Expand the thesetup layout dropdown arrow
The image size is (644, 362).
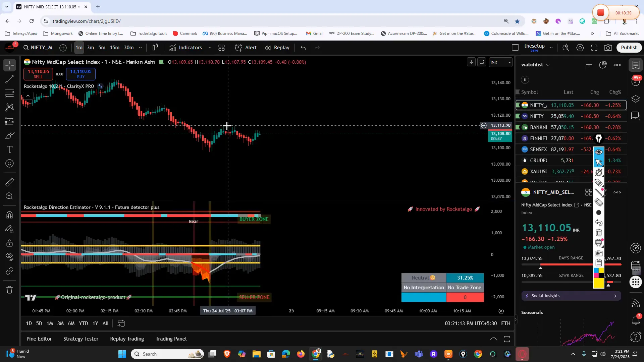(551, 48)
